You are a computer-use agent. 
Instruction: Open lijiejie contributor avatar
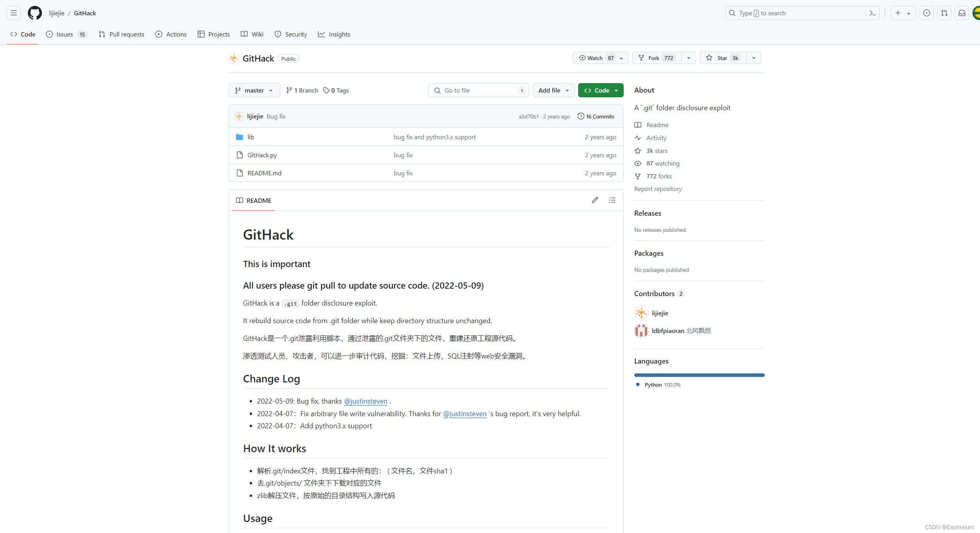641,313
